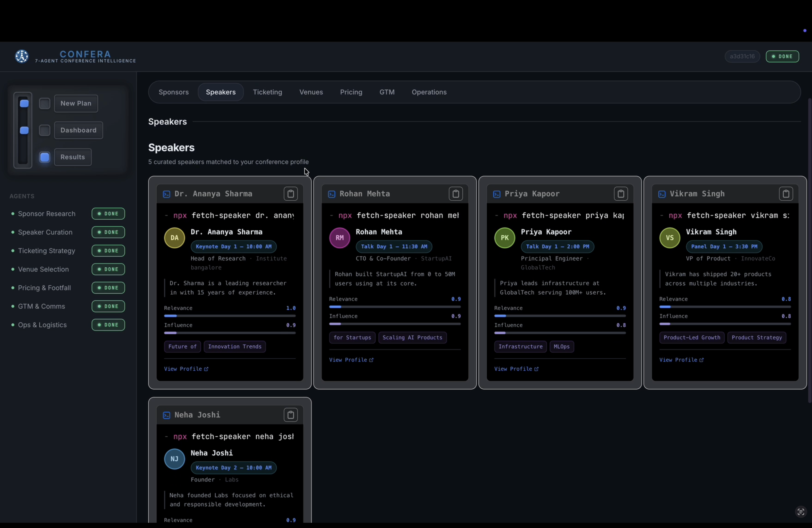Click DONE badge next to Speaker Curation
This screenshot has width=812, height=528.
pyautogui.click(x=108, y=232)
